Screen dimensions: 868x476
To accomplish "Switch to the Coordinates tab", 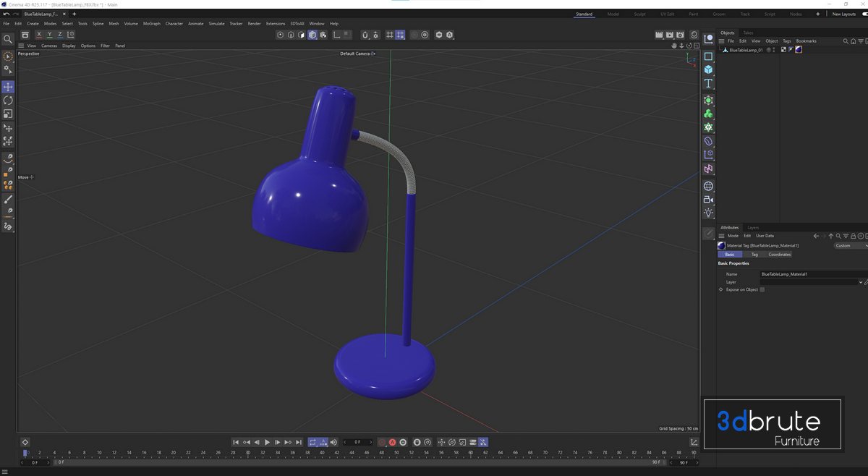I will point(779,255).
